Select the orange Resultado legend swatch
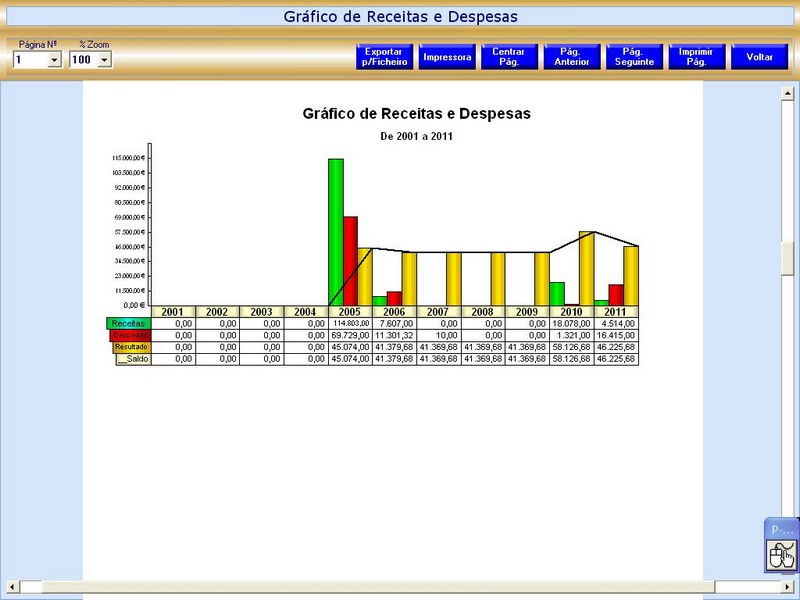Image resolution: width=800 pixels, height=600 pixels. coord(132,347)
